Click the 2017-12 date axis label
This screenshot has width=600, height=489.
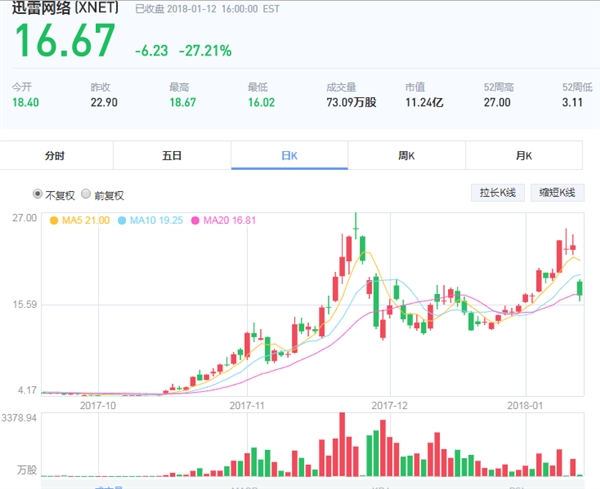click(390, 405)
